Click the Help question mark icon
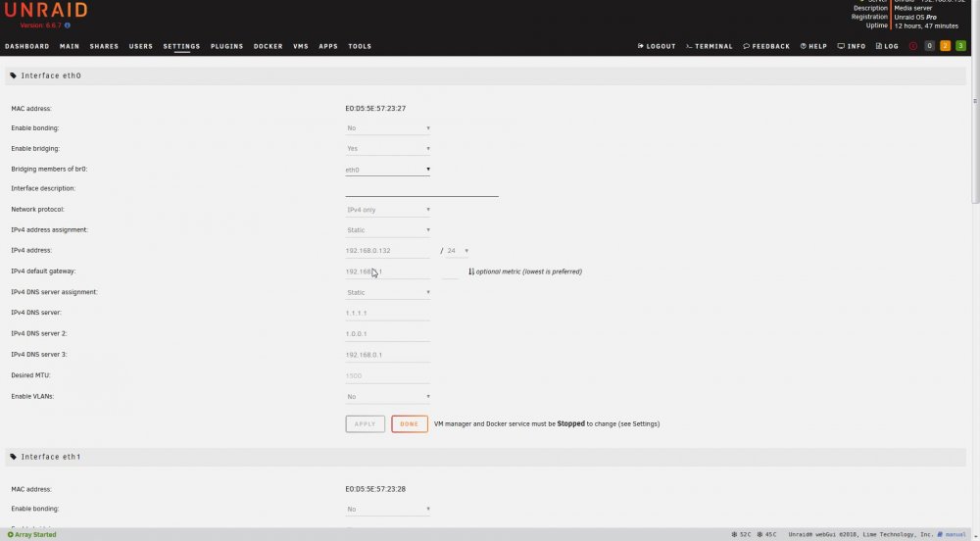 point(804,46)
